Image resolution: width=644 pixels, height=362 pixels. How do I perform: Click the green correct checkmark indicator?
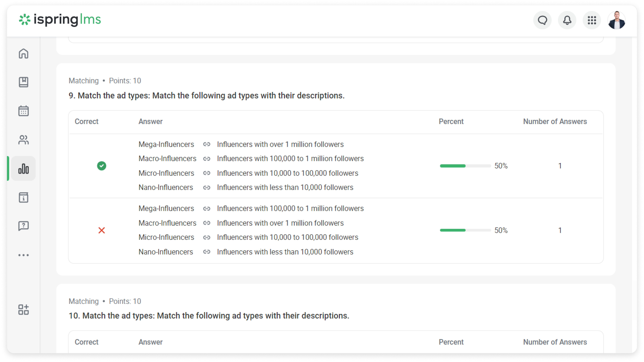(102, 166)
